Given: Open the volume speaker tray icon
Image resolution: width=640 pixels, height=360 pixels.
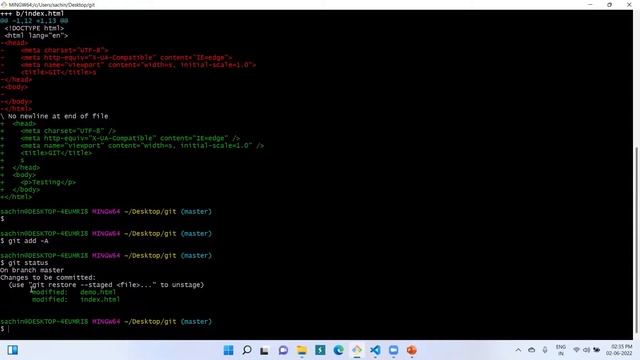Looking at the screenshot, I should (x=587, y=350).
